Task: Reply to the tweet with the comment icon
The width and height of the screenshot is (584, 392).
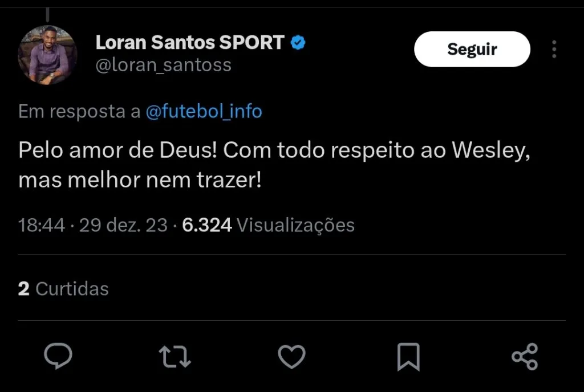Action: 58,357
